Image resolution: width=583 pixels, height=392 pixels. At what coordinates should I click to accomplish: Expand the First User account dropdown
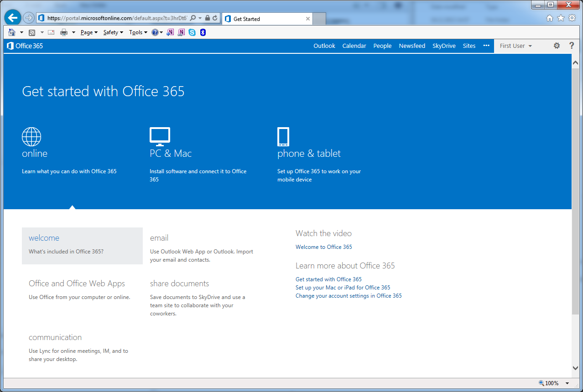(x=515, y=46)
